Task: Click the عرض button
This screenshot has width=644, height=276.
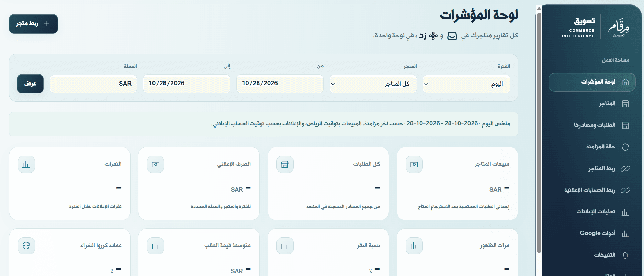Action: tap(30, 84)
